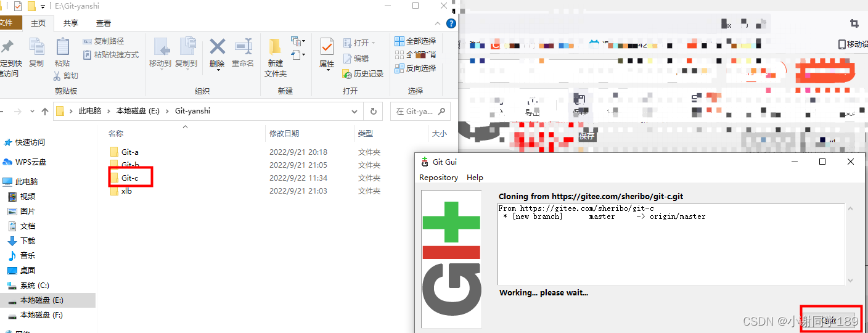
Task: Click Invert selection (反向选择)
Action: (415, 68)
